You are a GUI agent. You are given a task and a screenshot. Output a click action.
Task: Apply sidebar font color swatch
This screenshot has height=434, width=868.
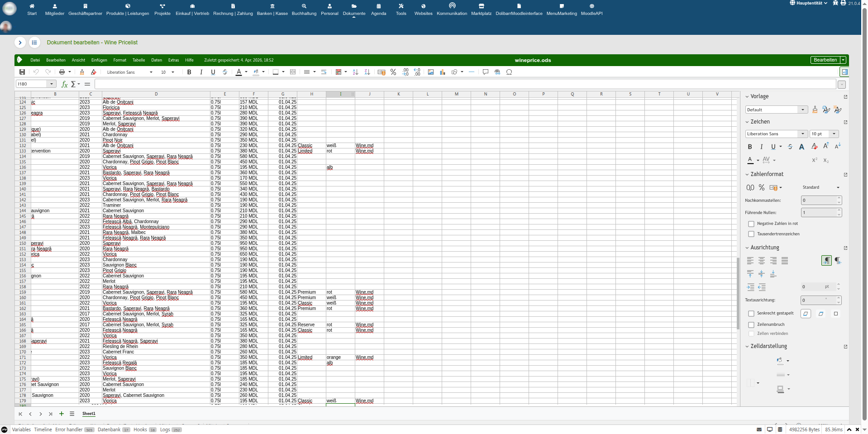coord(750,160)
